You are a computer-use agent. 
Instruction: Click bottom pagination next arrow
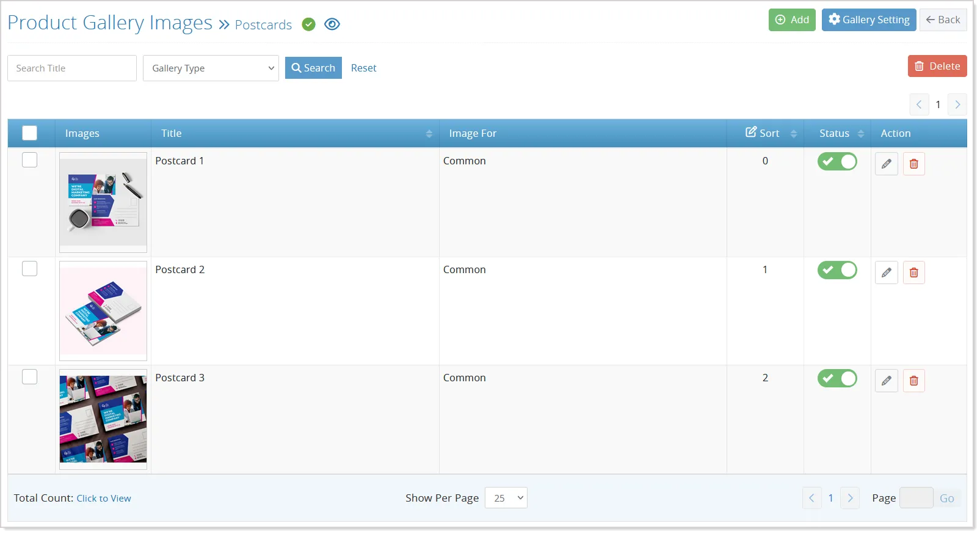(x=850, y=498)
